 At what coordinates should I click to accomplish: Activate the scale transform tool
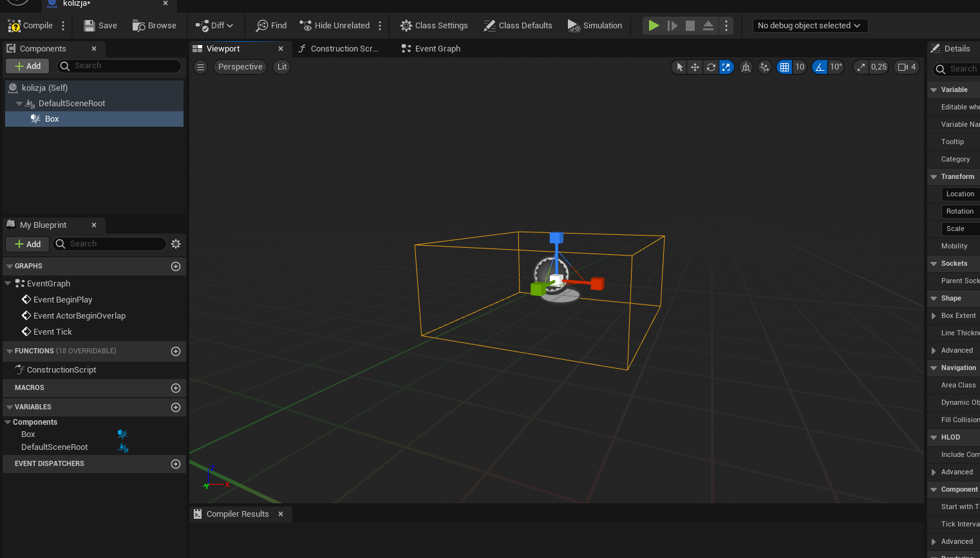726,67
